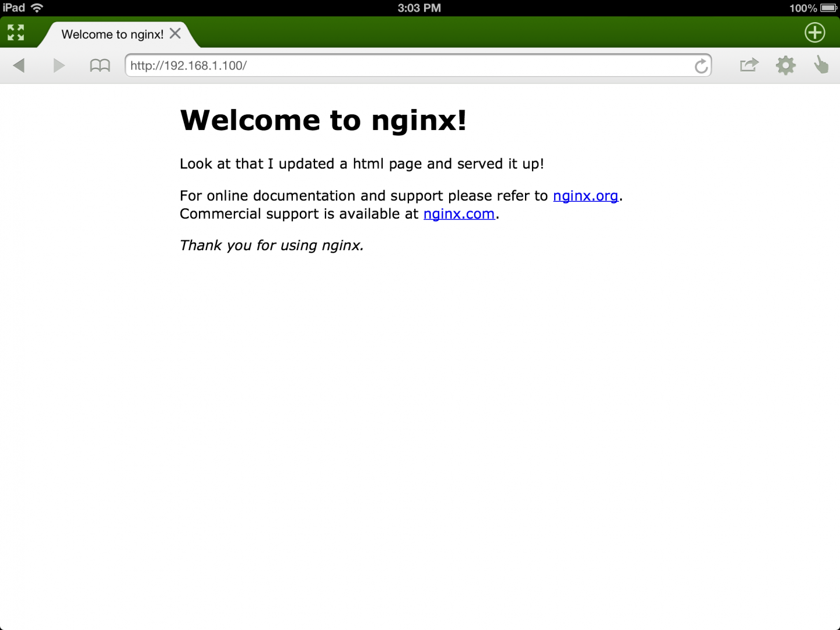The height and width of the screenshot is (630, 840).
Task: Open the nginx.com commercial support link
Action: click(459, 214)
